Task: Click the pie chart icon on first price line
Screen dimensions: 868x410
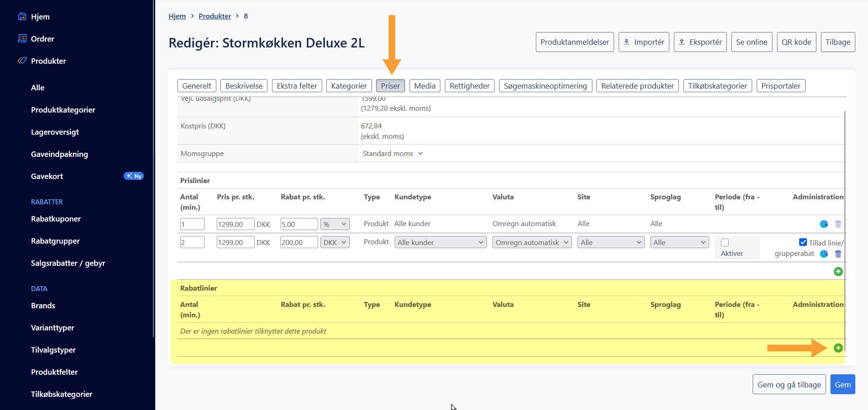Action: point(824,224)
